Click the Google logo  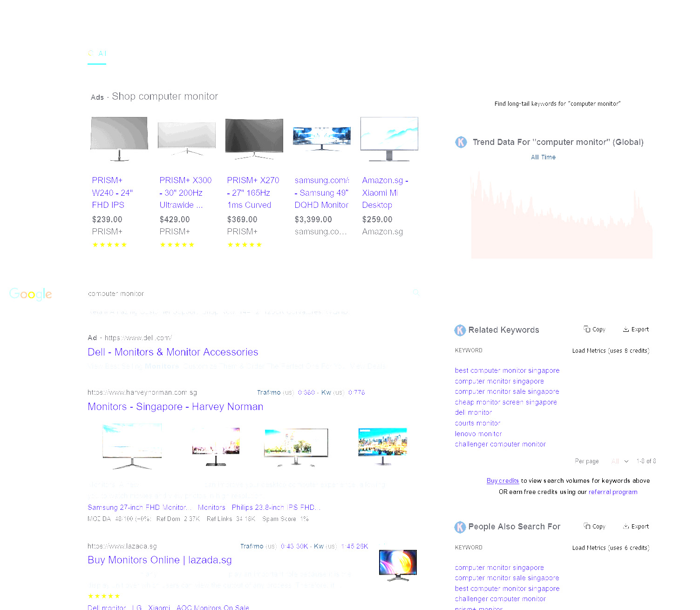coord(31,294)
